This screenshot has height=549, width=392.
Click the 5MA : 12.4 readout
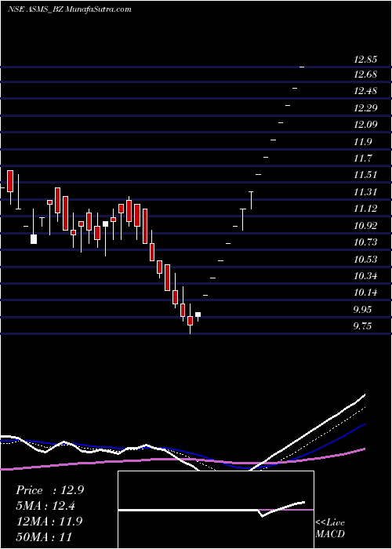45,506
